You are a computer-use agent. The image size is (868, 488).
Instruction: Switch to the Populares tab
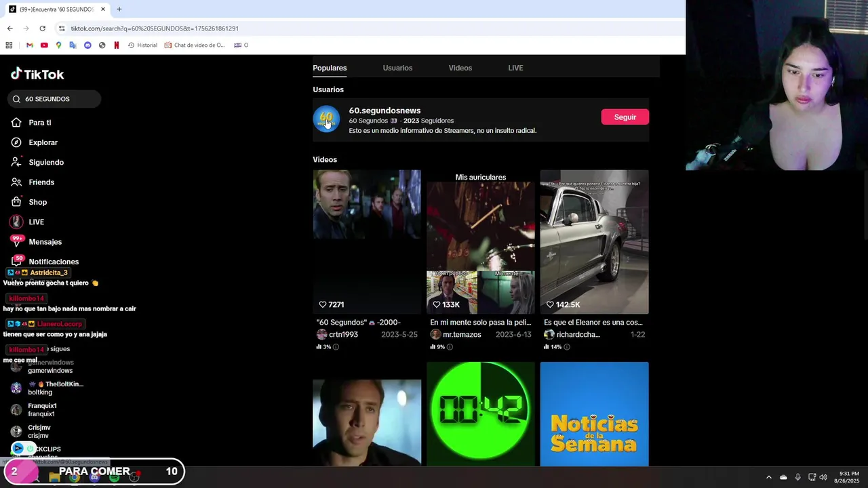pos(330,68)
